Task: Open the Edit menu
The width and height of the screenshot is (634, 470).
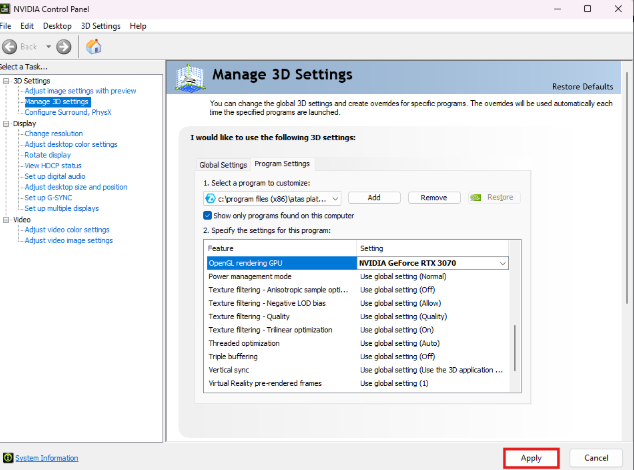Action: [27, 26]
